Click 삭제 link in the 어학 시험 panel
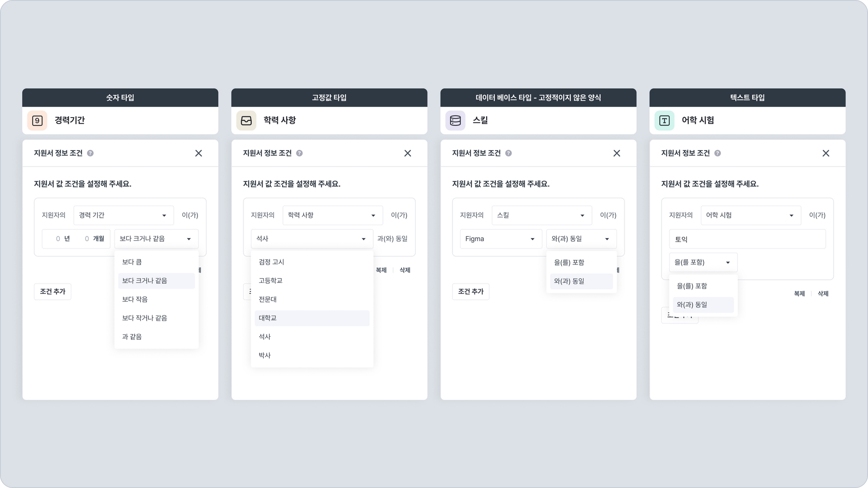The height and width of the screenshot is (488, 868). (823, 294)
